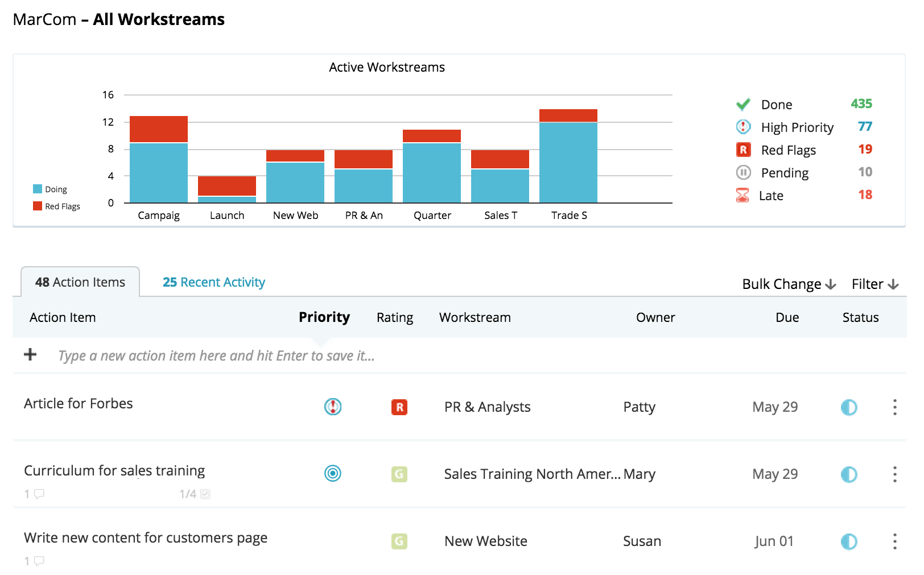Toggle the half-circle status of Article for Forbes
Image resolution: width=924 pixels, height=575 pixels.
(849, 407)
